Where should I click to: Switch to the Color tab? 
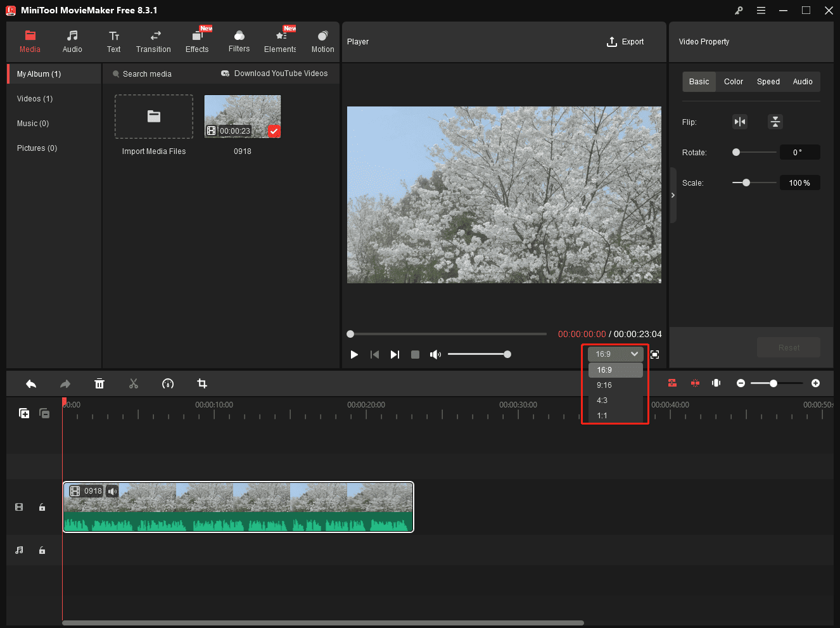click(733, 82)
